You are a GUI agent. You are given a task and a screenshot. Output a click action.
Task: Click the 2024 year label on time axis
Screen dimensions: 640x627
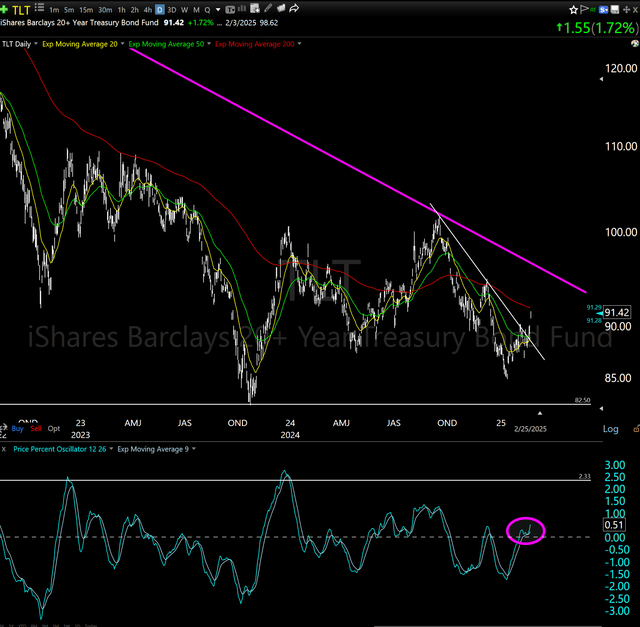coord(290,435)
